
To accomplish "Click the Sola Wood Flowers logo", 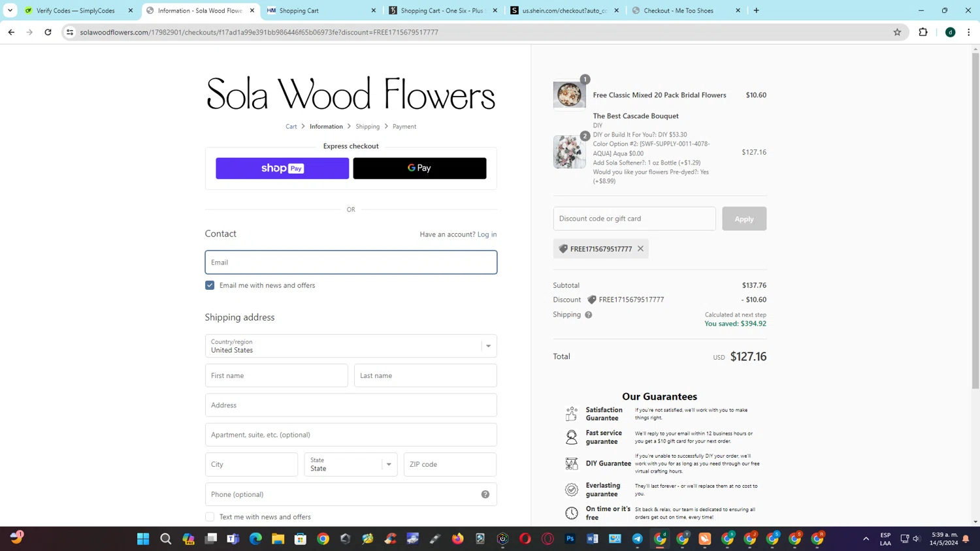I will tap(351, 94).
